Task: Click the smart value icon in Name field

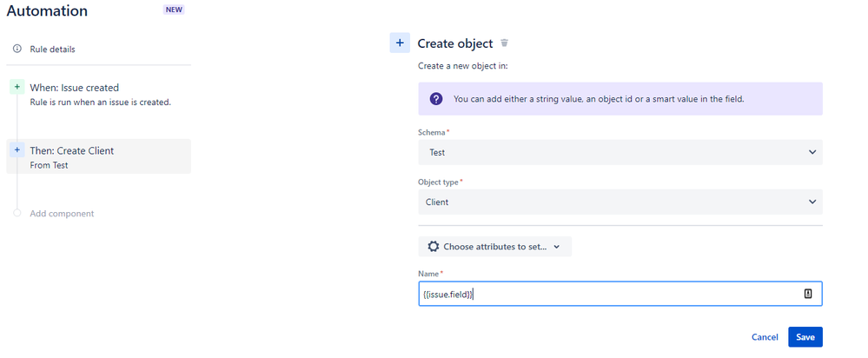Action: (808, 295)
